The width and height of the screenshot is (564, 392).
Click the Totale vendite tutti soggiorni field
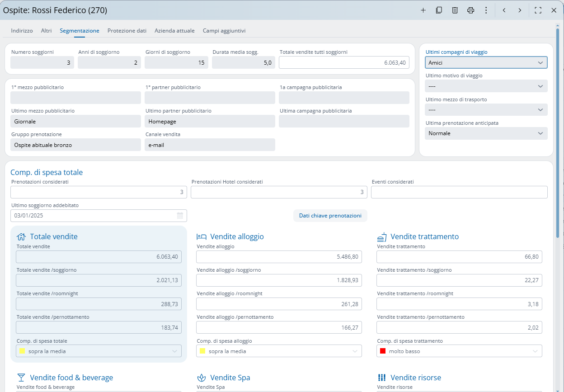pyautogui.click(x=344, y=63)
